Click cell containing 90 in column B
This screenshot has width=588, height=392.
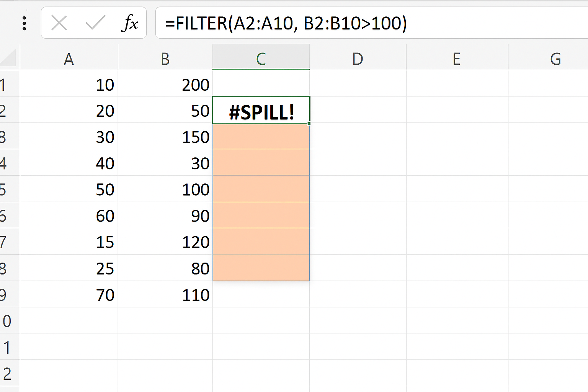[x=165, y=215]
